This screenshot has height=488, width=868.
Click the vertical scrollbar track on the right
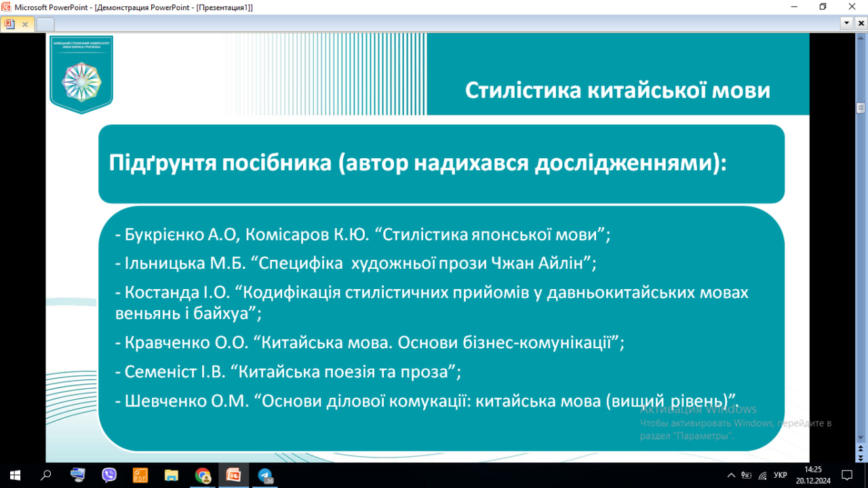[862, 271]
